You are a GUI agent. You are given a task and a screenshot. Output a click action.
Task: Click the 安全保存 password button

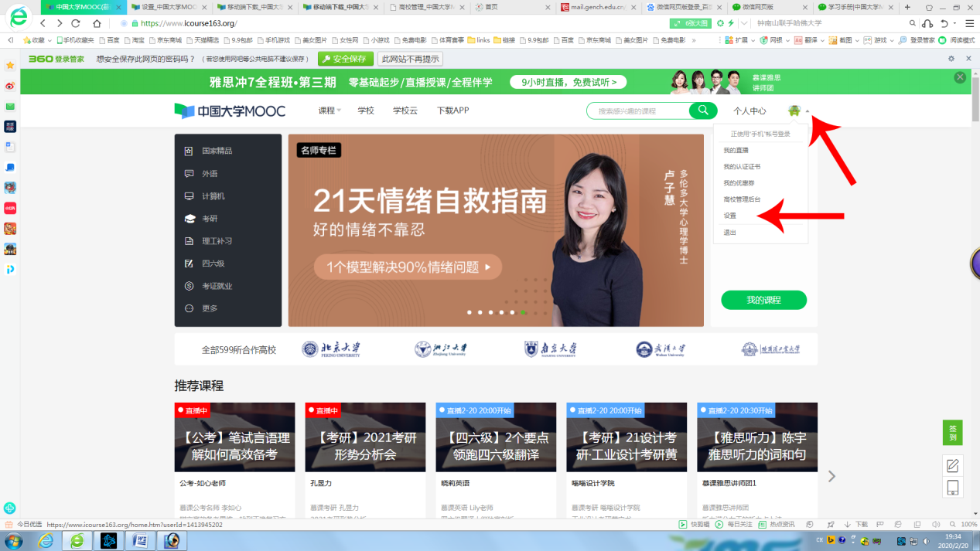click(344, 59)
